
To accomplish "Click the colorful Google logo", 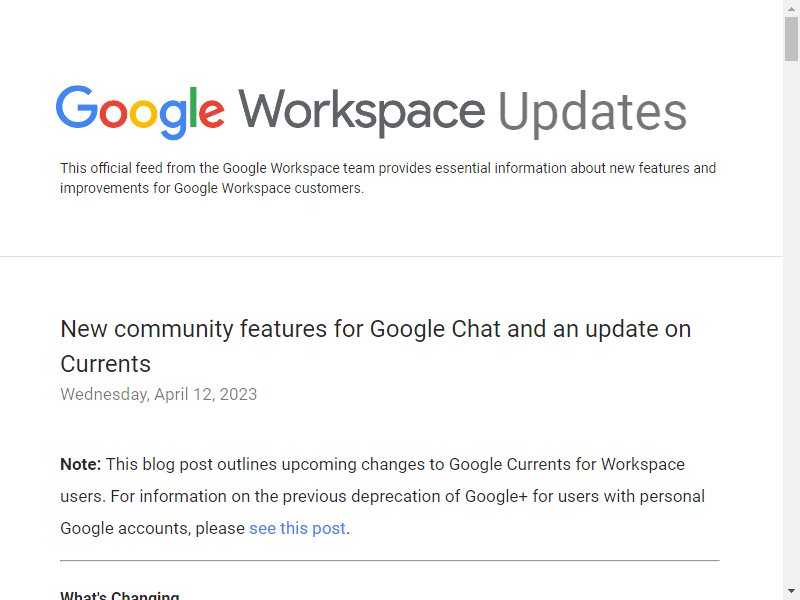I will coord(140,112).
